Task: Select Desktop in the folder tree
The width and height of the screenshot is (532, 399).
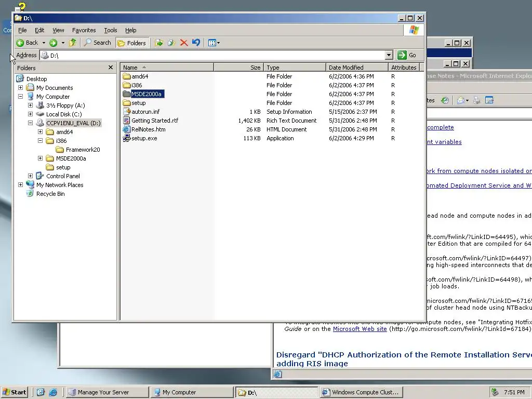Action: (x=37, y=79)
